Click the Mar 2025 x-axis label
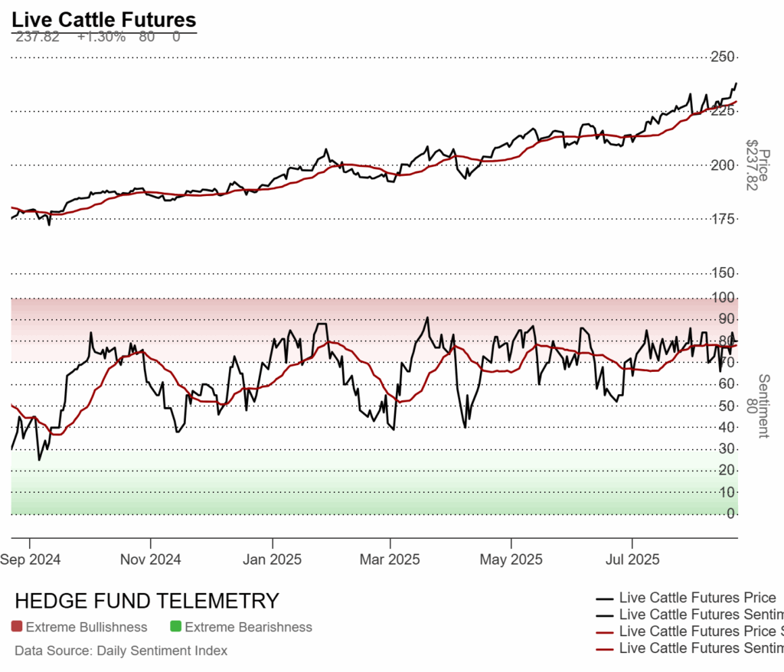This screenshot has height=672, width=784. pos(390,559)
